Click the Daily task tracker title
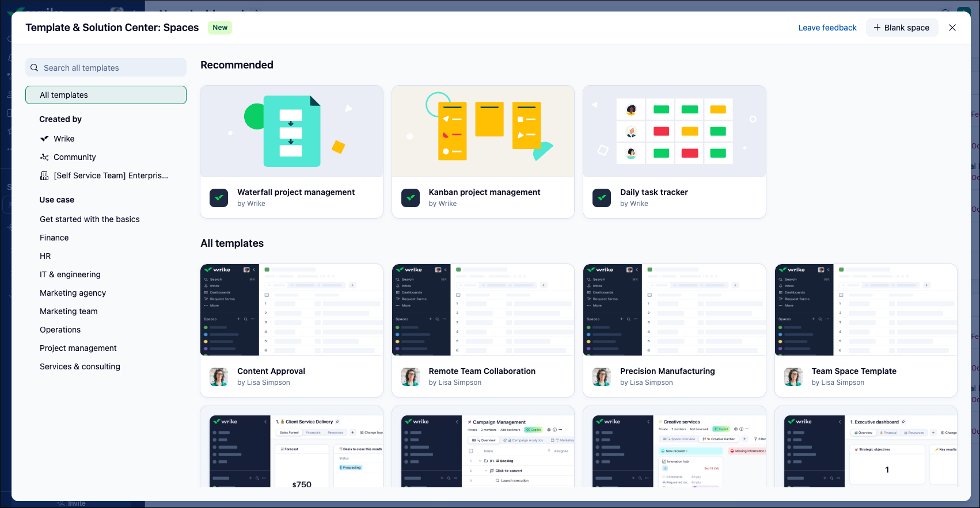The height and width of the screenshot is (508, 980). [x=654, y=192]
